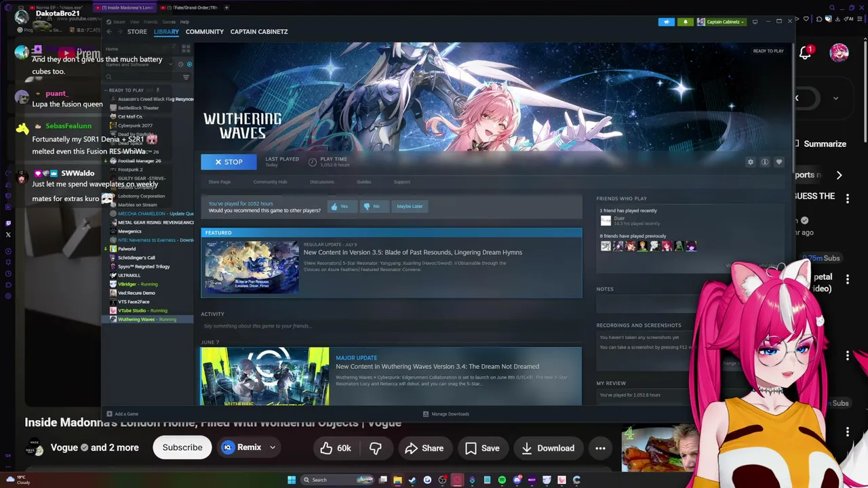
Task: Open the library filter options icon
Action: pos(186,77)
